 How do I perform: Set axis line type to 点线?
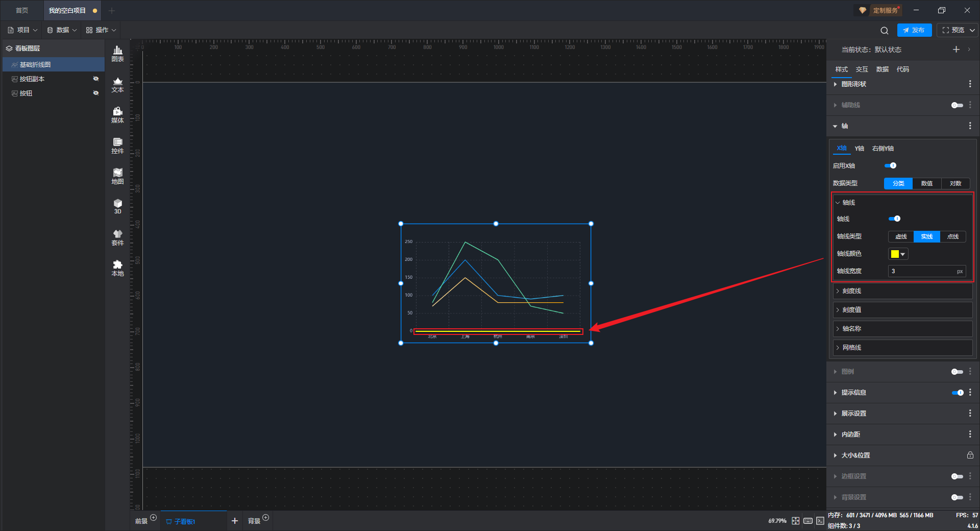coord(953,236)
